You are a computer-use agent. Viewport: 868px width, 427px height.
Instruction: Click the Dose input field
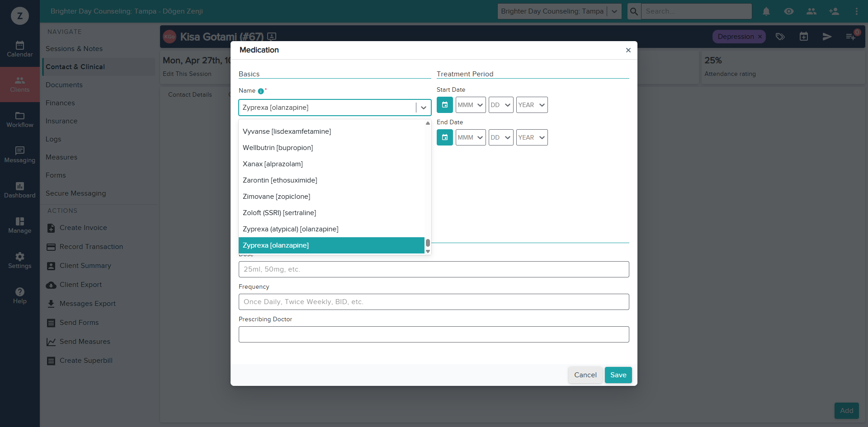coord(434,269)
